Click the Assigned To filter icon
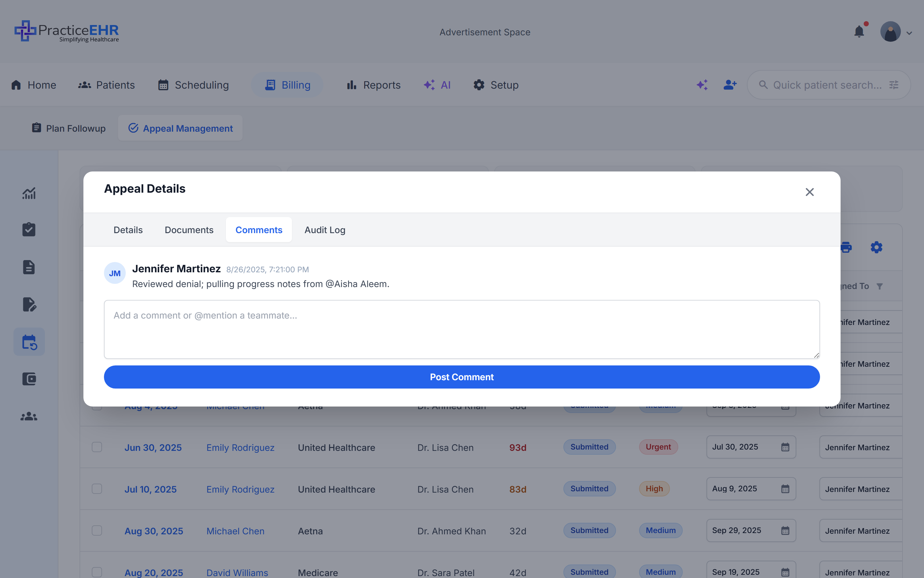The height and width of the screenshot is (578, 924). (880, 286)
